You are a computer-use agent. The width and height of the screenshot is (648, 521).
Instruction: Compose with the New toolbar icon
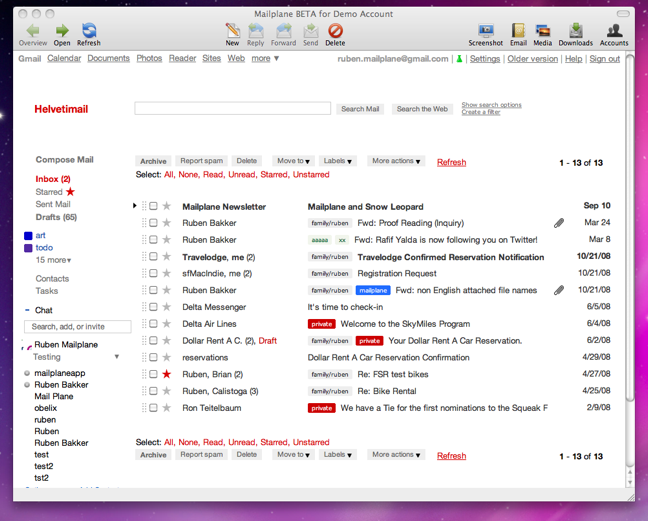(x=232, y=31)
